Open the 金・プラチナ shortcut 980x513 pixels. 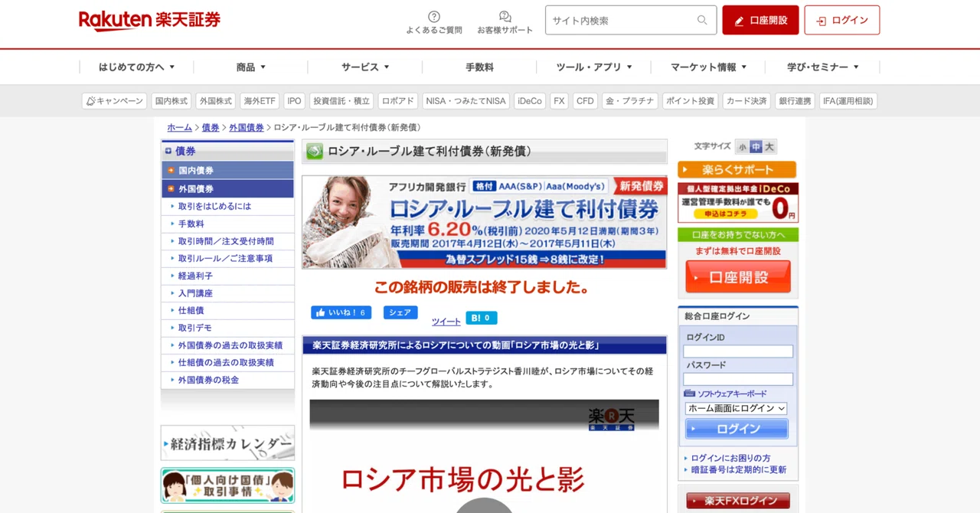630,101
